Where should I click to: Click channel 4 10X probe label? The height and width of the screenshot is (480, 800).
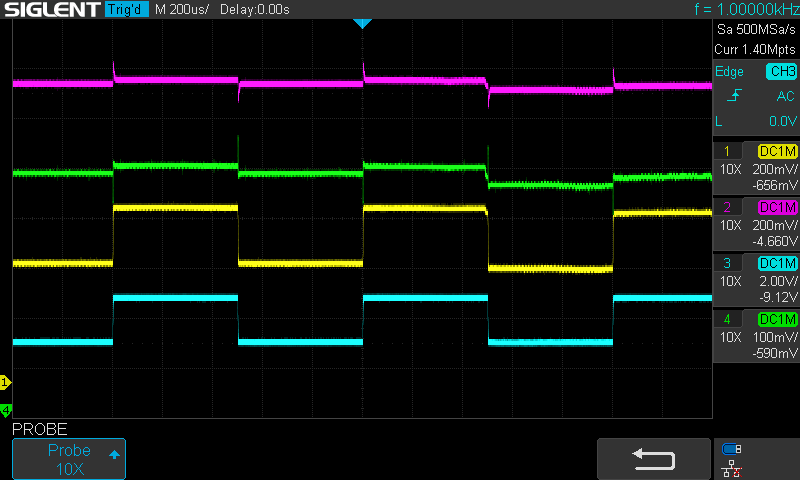point(730,338)
